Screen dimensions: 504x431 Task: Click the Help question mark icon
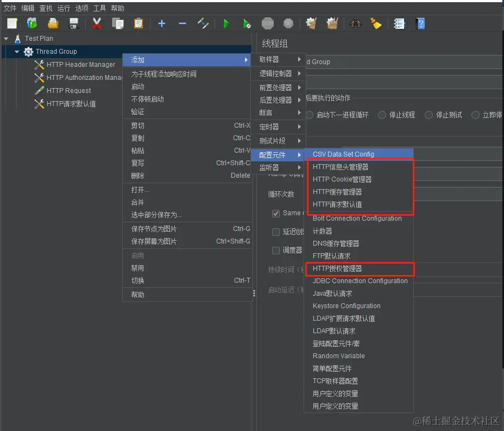pos(420,23)
